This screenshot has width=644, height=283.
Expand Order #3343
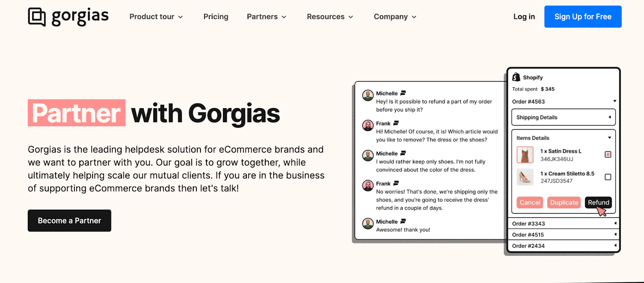click(615, 223)
